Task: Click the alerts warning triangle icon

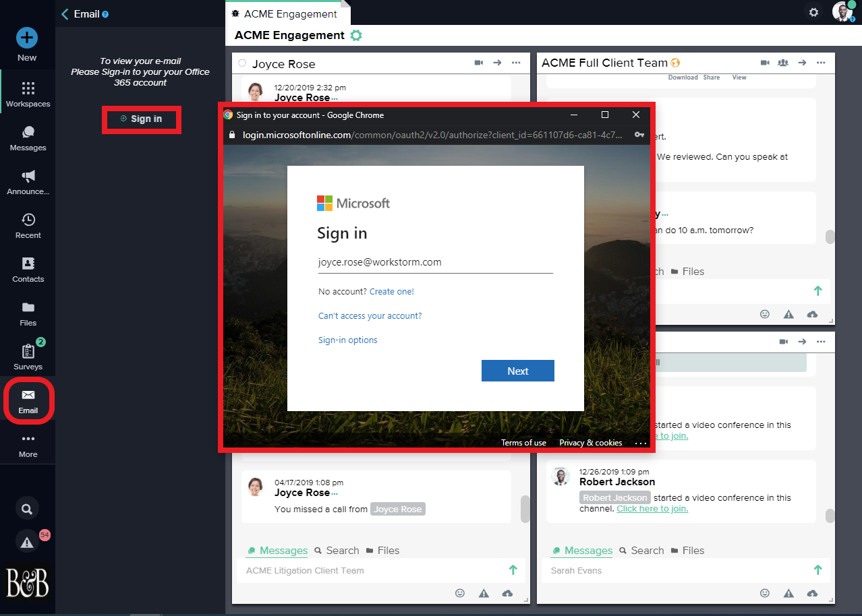Action: point(27,541)
